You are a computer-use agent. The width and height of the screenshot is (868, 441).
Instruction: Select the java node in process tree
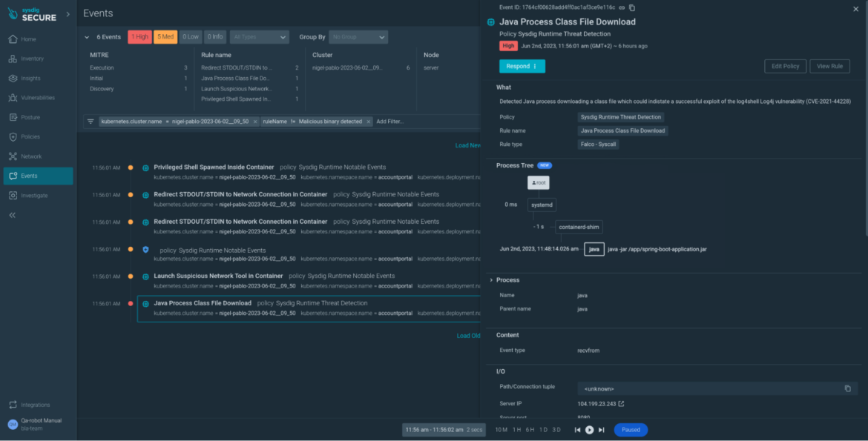click(x=594, y=249)
